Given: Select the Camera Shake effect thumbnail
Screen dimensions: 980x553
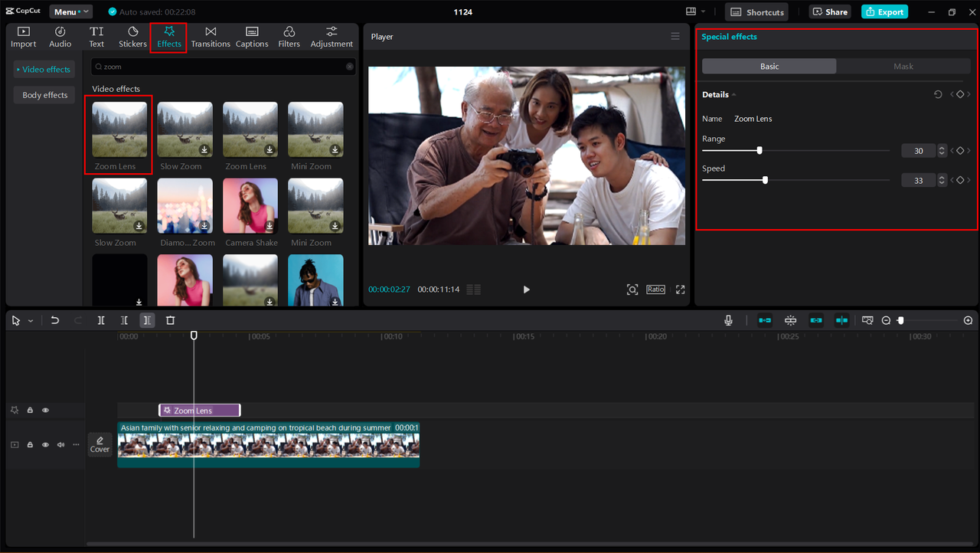Looking at the screenshot, I should coord(250,205).
